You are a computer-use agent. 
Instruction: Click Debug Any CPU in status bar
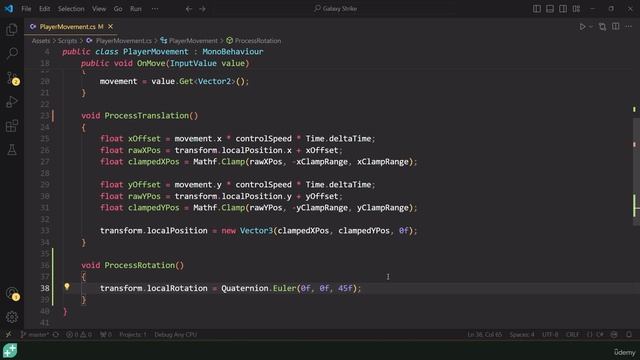(x=176, y=335)
